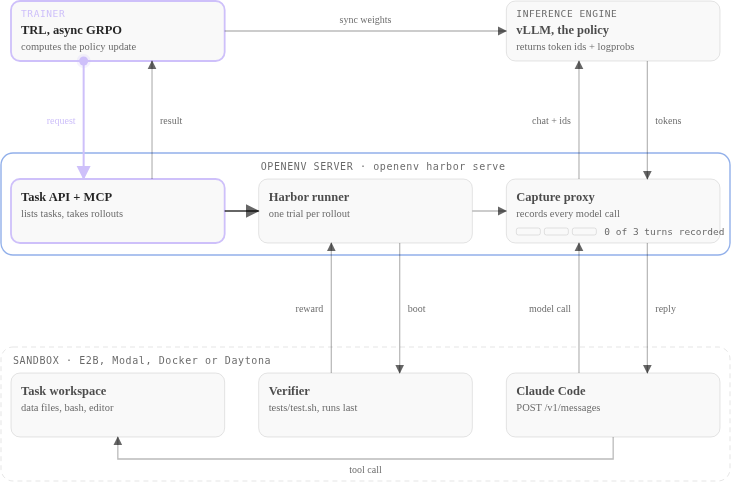Click 'computes the policy update' text

[x=78, y=47]
